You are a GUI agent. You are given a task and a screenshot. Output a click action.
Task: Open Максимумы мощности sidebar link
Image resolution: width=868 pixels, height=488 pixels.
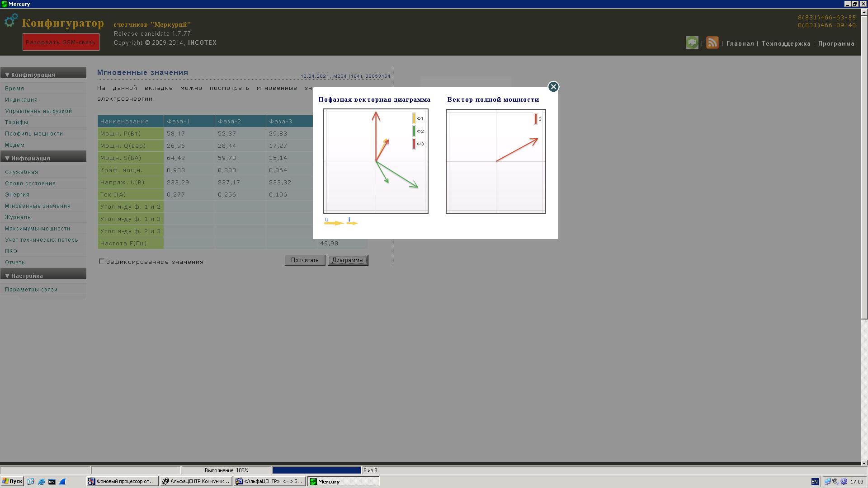coord(38,229)
